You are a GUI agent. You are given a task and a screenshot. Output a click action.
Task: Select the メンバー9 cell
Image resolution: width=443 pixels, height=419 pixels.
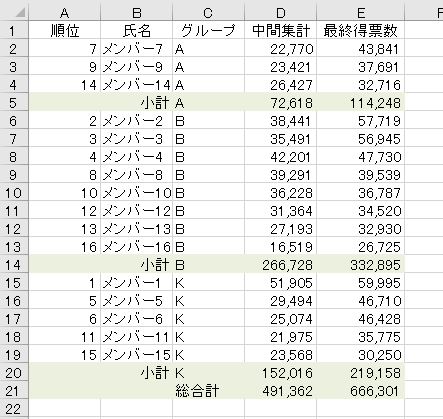click(137, 67)
